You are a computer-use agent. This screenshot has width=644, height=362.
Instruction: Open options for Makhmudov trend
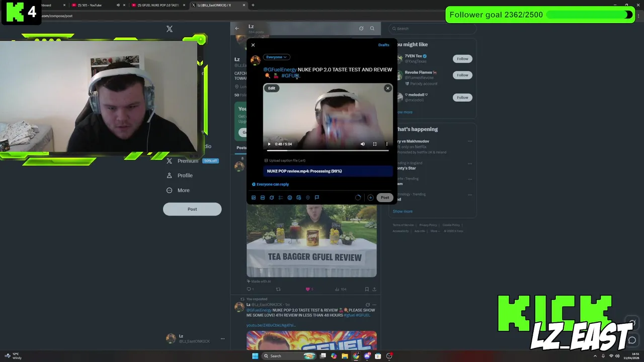click(x=470, y=141)
